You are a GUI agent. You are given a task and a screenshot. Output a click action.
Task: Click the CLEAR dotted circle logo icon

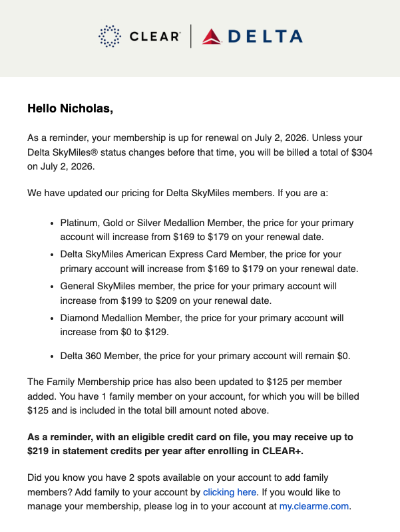click(x=109, y=36)
